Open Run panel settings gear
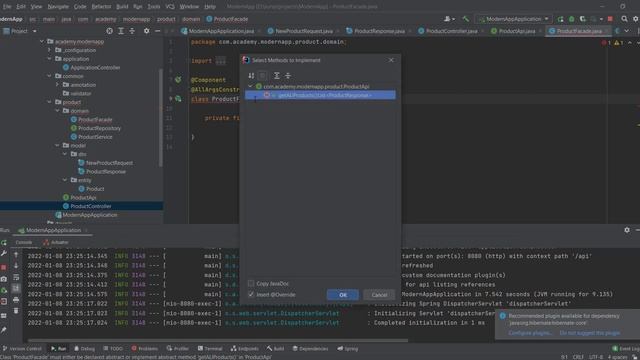640x360 pixels. tap(627, 230)
